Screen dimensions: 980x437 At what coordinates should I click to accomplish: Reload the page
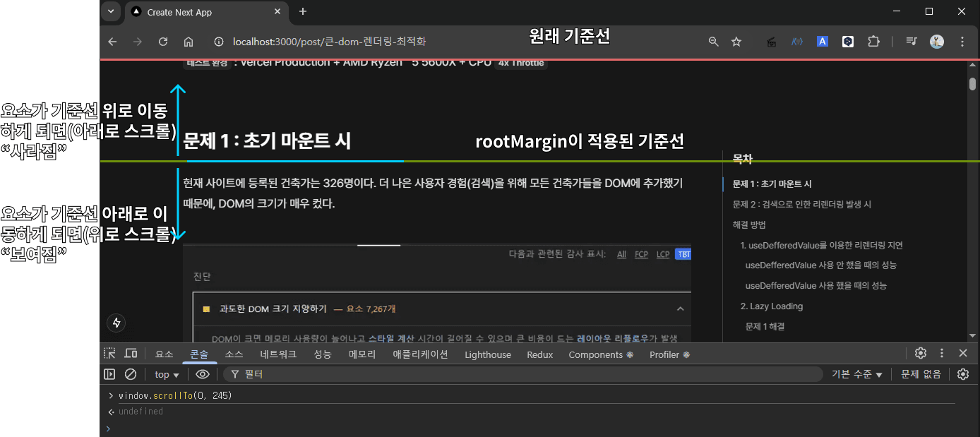(163, 42)
